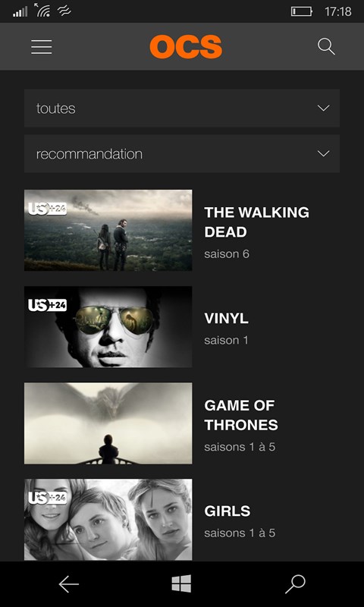Viewport: 364px width, 607px height.
Task: Open the hamburger menu
Action: (42, 47)
